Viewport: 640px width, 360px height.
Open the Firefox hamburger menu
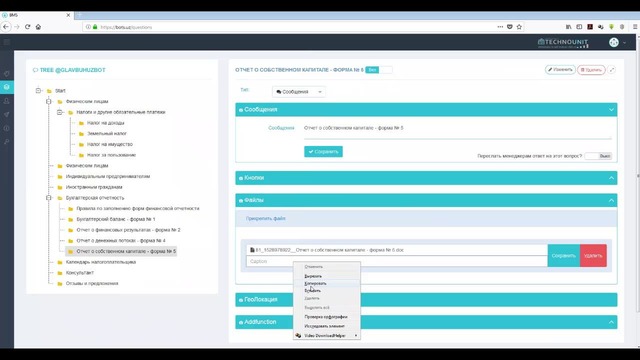tap(635, 27)
